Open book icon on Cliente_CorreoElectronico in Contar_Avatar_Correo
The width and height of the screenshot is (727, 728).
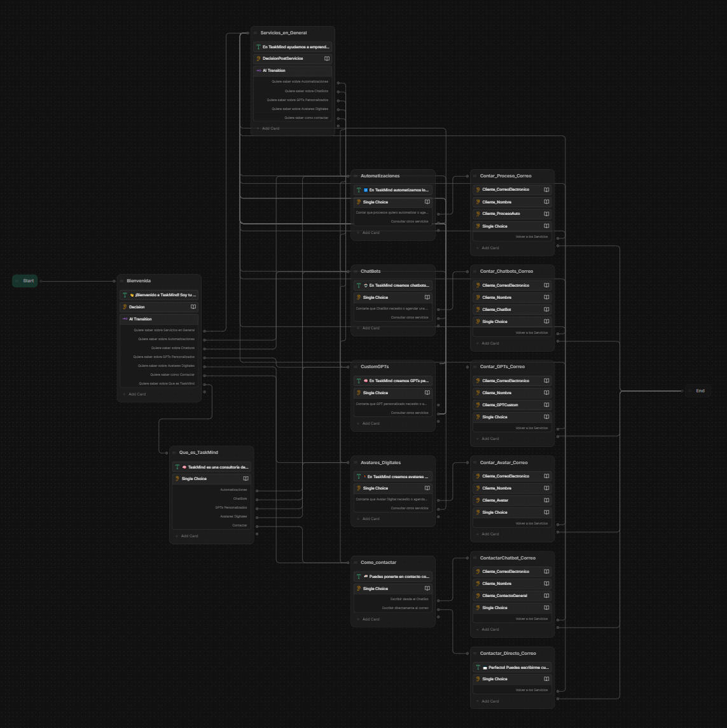[546, 476]
